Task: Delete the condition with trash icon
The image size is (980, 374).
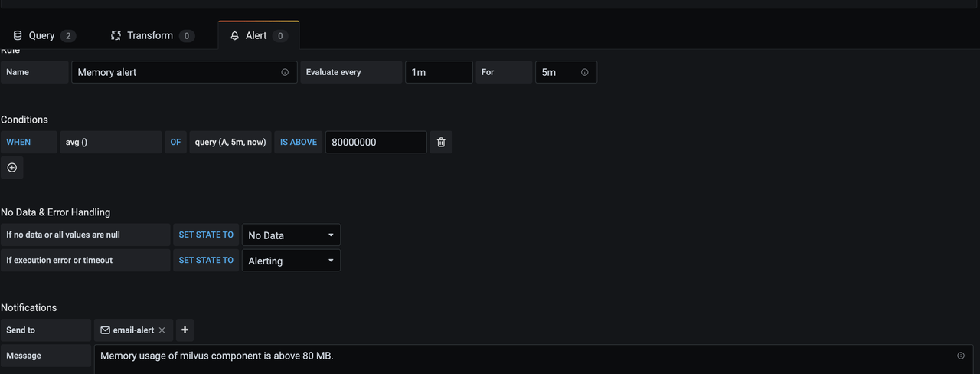Action: pyautogui.click(x=441, y=143)
